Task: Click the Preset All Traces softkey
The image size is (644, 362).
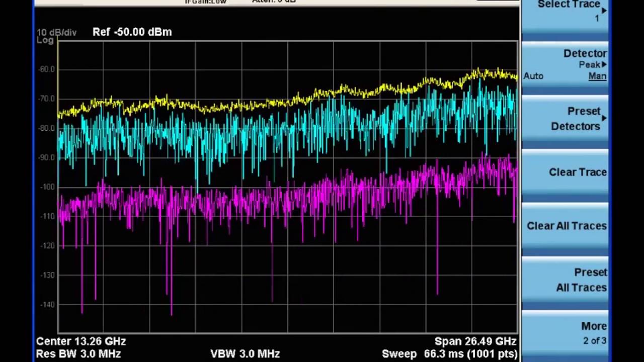Action: pyautogui.click(x=565, y=280)
